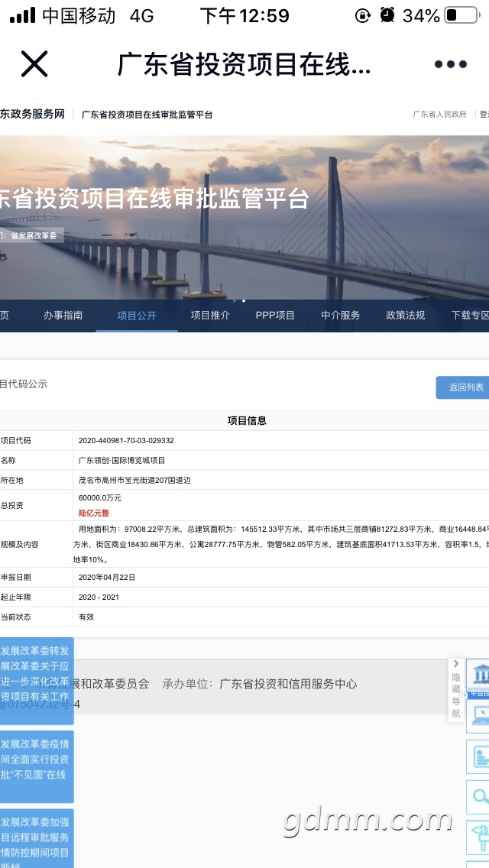
Task: Click the 项目信息 table header
Action: click(247, 421)
